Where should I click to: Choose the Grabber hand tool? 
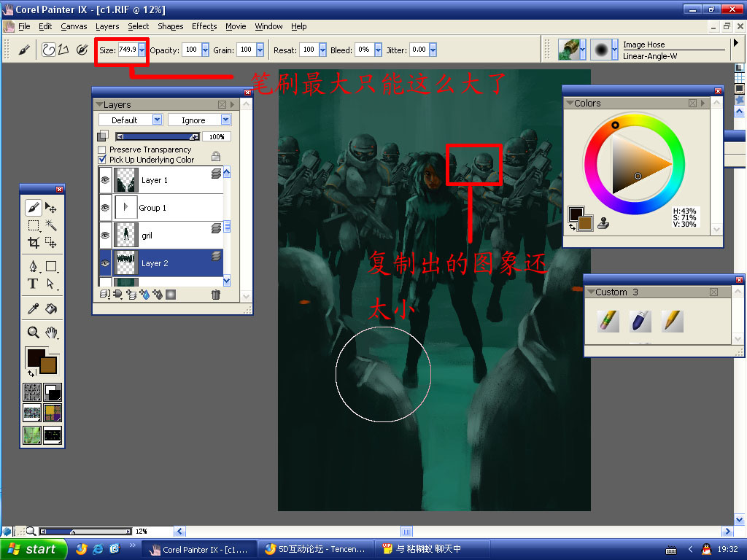50,332
